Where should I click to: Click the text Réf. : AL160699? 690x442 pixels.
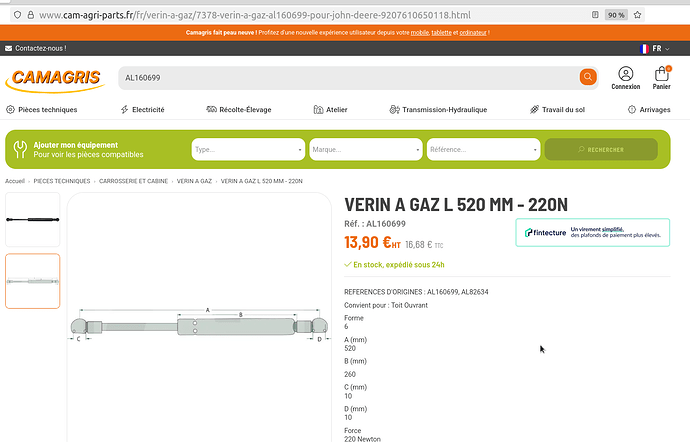[375, 224]
